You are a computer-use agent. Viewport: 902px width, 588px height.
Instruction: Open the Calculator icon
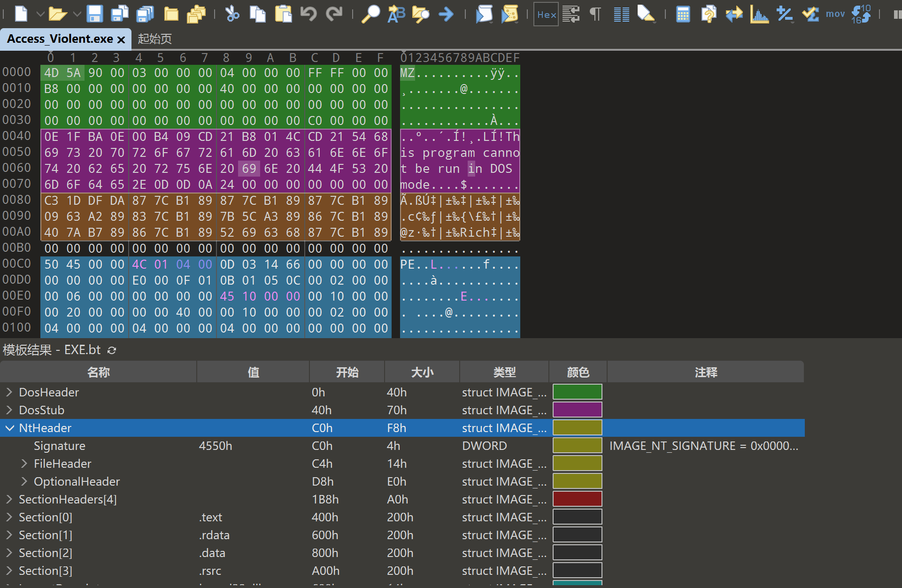(x=683, y=14)
